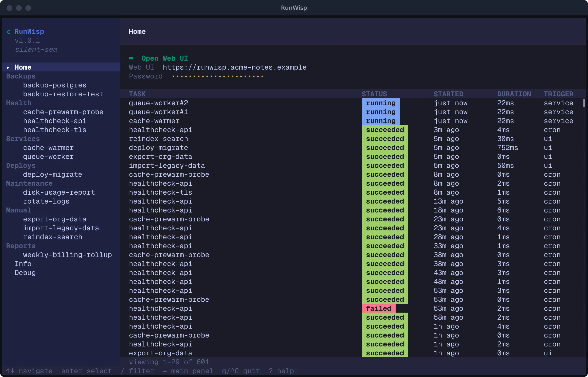This screenshot has width=588, height=377.
Task: Select the import-legacy-data run row
Action: [x=351, y=165]
